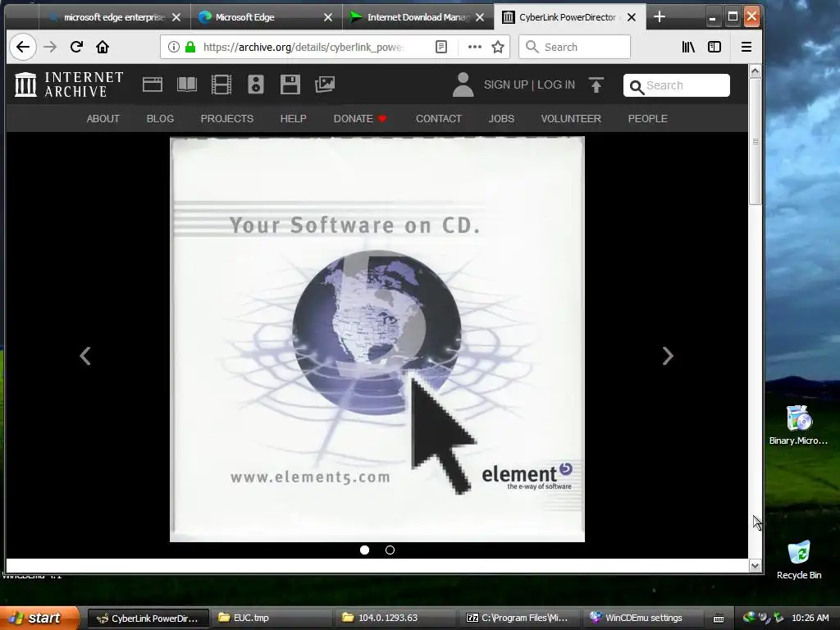Click the keyboard icon in taskbar tray
This screenshot has width=840, height=630.
(719, 619)
